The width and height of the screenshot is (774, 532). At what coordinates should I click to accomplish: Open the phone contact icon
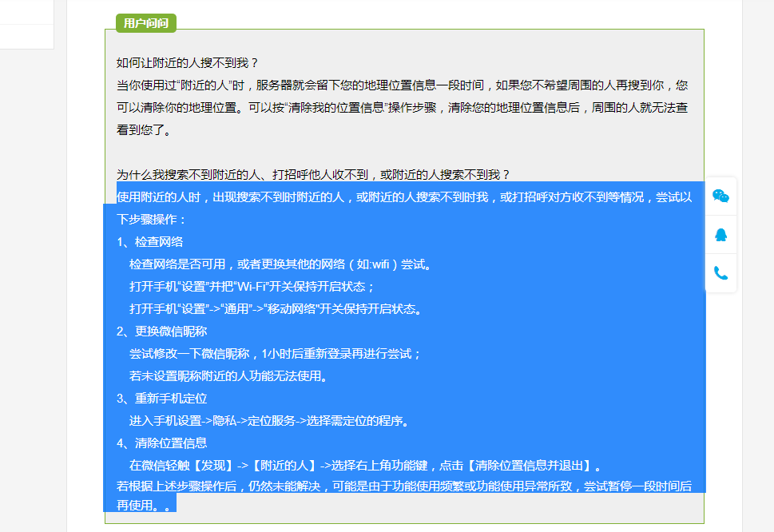(720, 273)
